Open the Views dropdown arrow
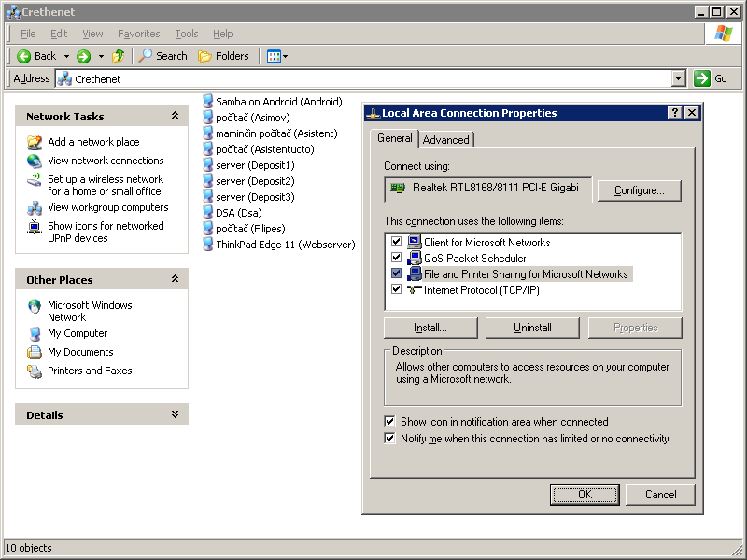The height and width of the screenshot is (560, 747). pos(286,56)
